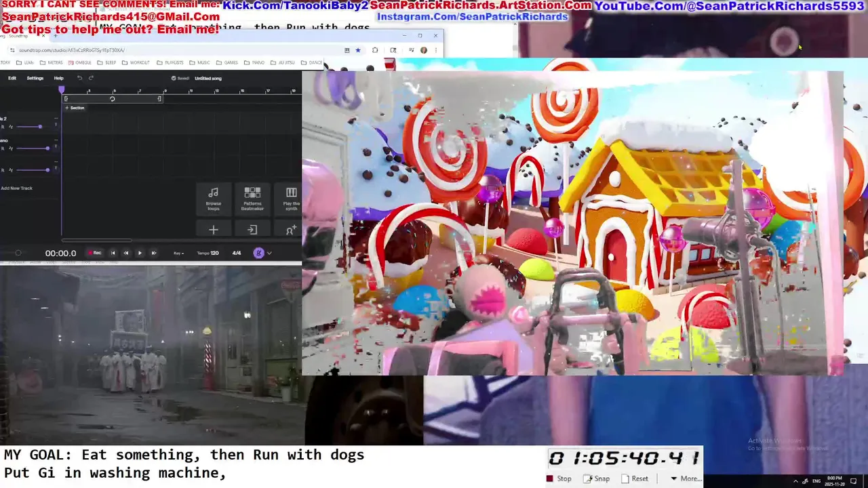Image resolution: width=868 pixels, height=488 pixels.
Task: Open the MUSIC bookmarks folder
Action: pyautogui.click(x=200, y=62)
